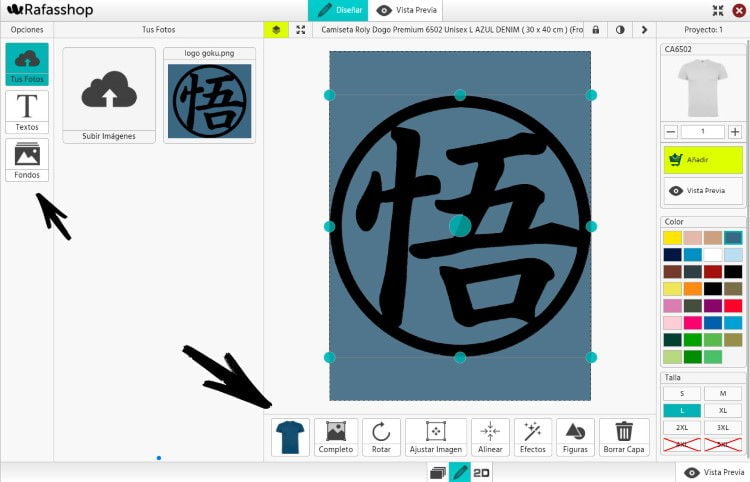Image resolution: width=750 pixels, height=482 pixels.
Task: Open the Fondos backgrounds panel
Action: click(26, 160)
